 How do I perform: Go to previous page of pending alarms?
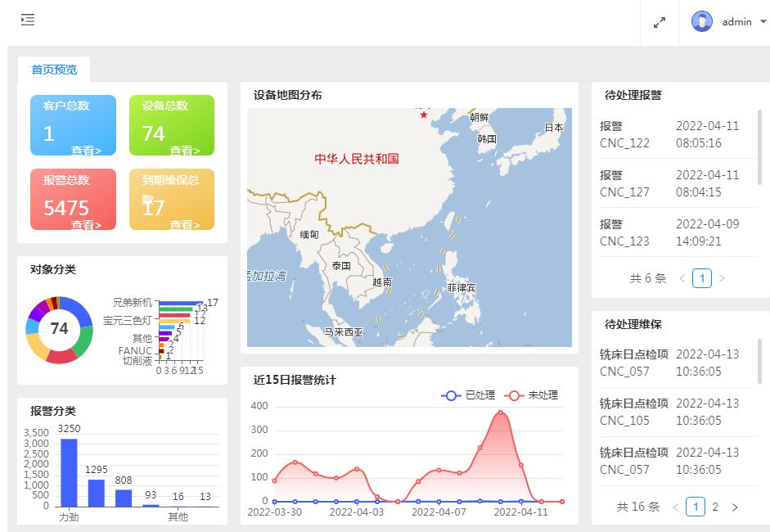coord(682,278)
